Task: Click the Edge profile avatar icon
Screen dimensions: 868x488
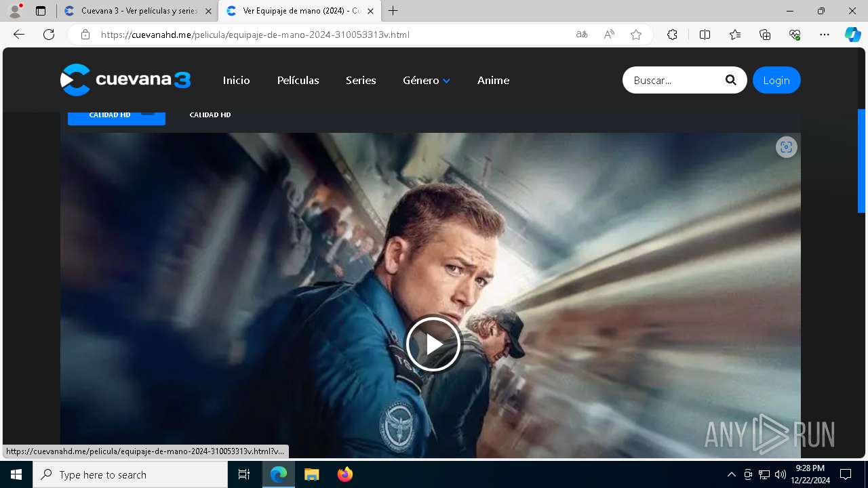Action: 15,11
